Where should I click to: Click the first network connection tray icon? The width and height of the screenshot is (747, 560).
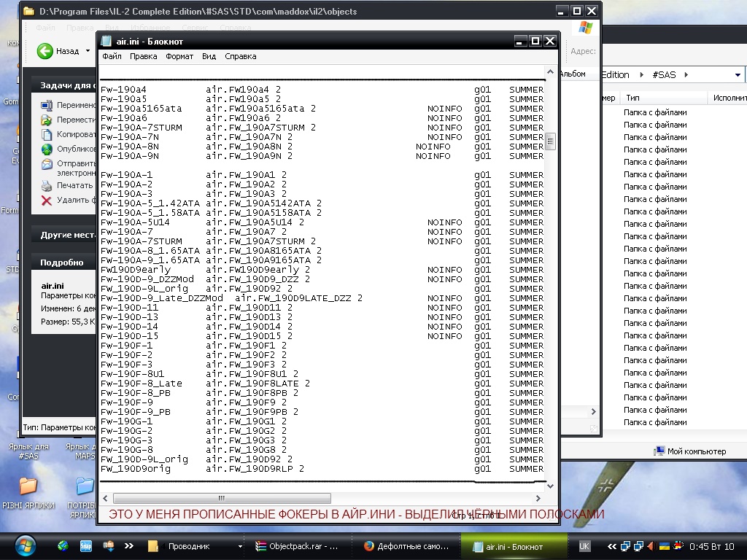[625, 546]
